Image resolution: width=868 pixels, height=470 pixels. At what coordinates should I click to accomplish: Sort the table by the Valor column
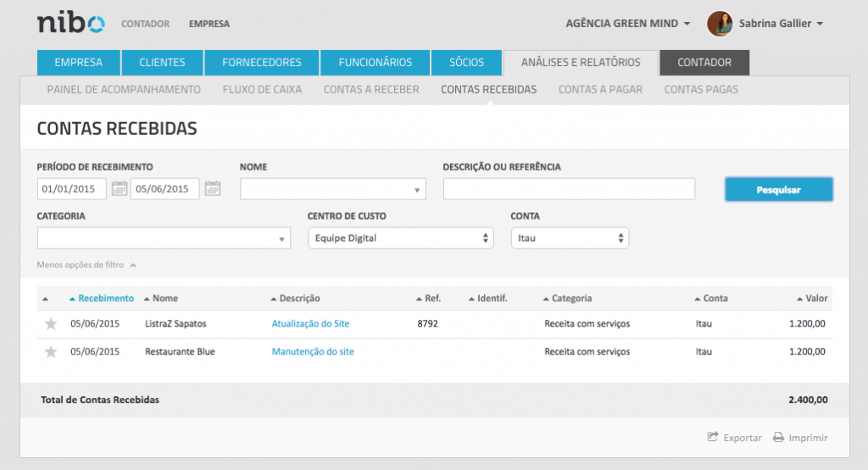(811, 299)
